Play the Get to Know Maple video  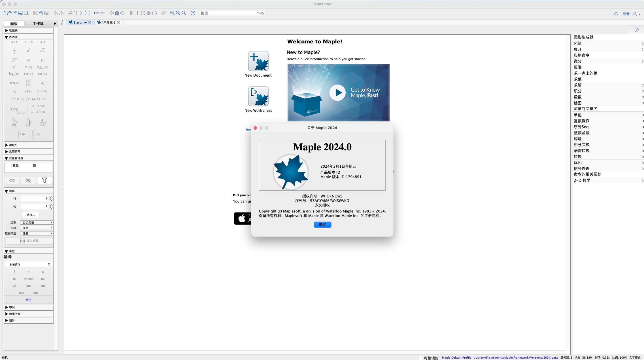[x=337, y=93]
